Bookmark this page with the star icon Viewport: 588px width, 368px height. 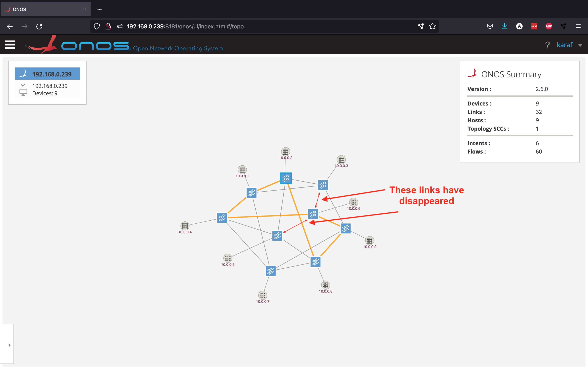(432, 26)
